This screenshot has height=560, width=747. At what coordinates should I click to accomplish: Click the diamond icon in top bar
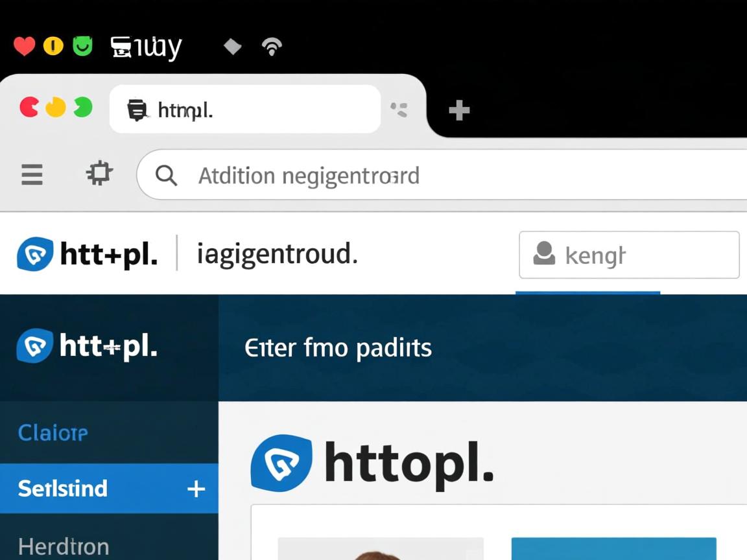pyautogui.click(x=233, y=47)
